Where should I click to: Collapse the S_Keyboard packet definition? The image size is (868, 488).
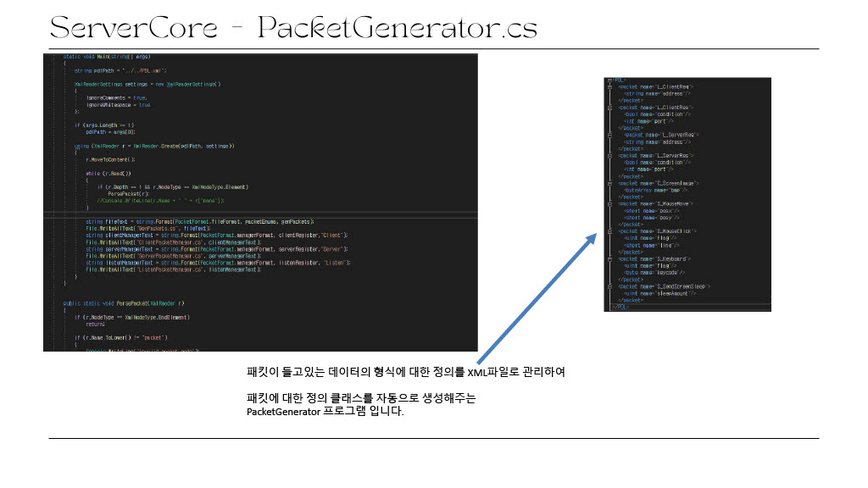coord(609,258)
